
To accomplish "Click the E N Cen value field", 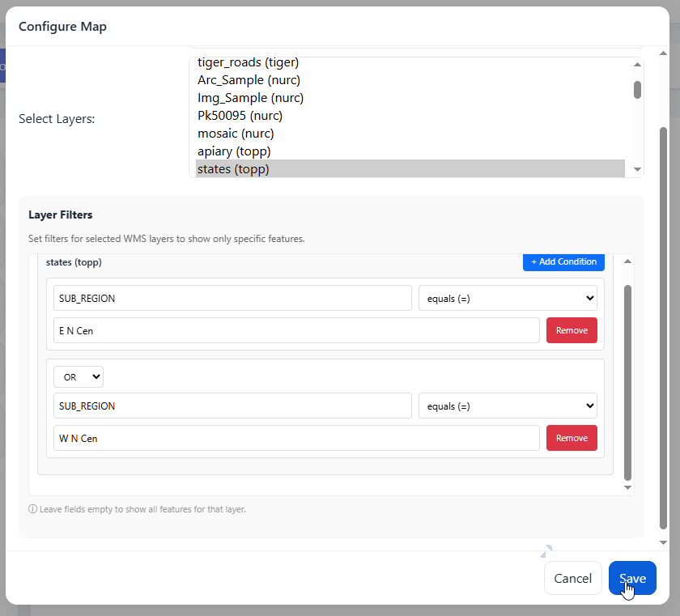I will pos(296,330).
